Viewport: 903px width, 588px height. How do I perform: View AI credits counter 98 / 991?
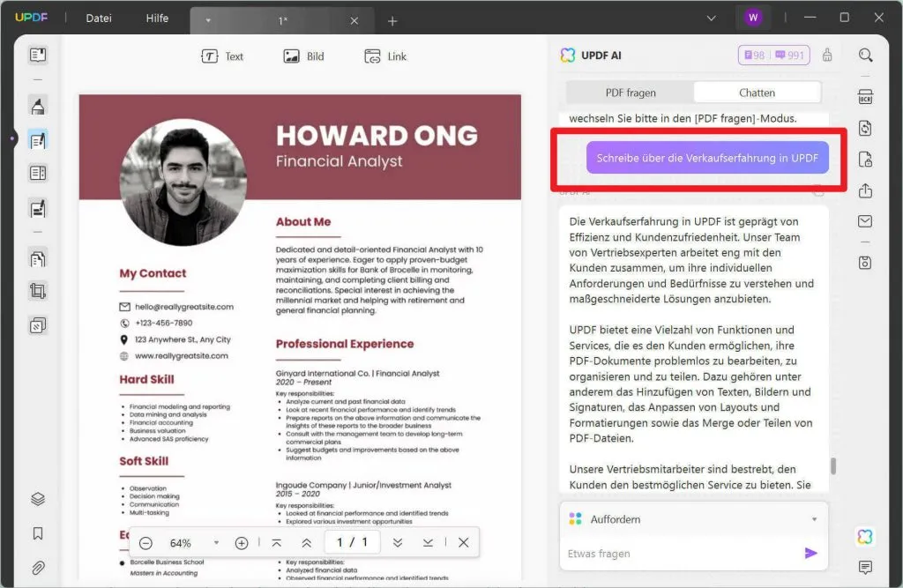tap(774, 56)
